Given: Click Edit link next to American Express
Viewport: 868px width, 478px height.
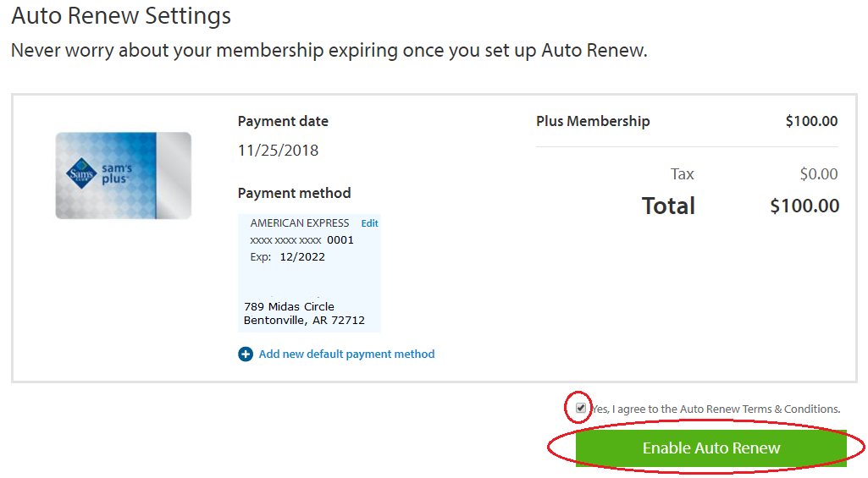Looking at the screenshot, I should click(x=370, y=223).
